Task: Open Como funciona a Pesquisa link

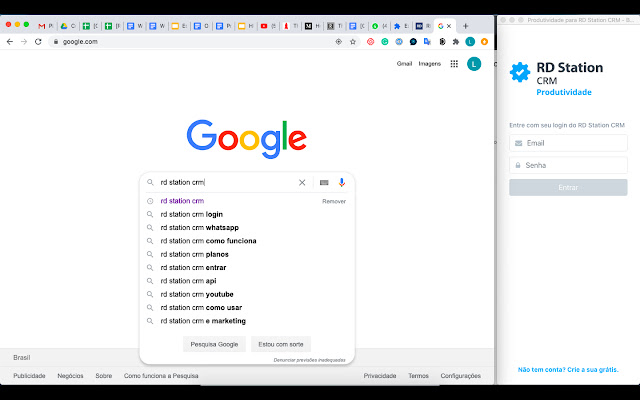Action: point(161,376)
